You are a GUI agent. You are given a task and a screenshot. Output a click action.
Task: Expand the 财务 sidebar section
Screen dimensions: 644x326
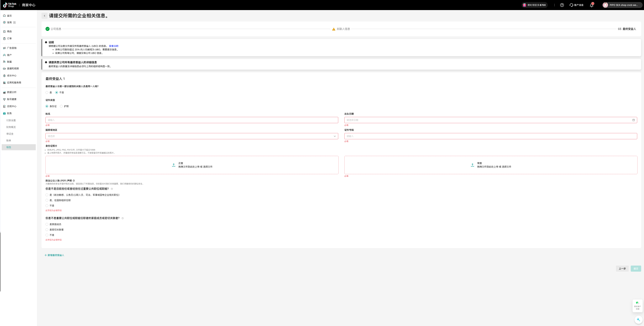coord(9,113)
